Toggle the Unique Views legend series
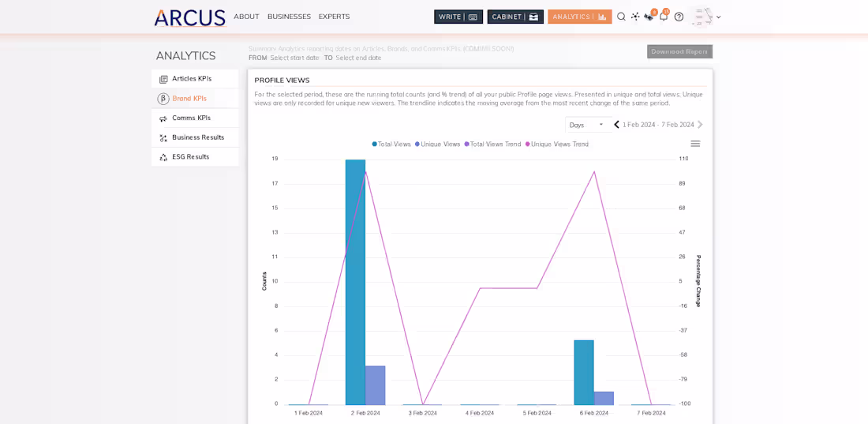868x424 pixels. tap(437, 144)
